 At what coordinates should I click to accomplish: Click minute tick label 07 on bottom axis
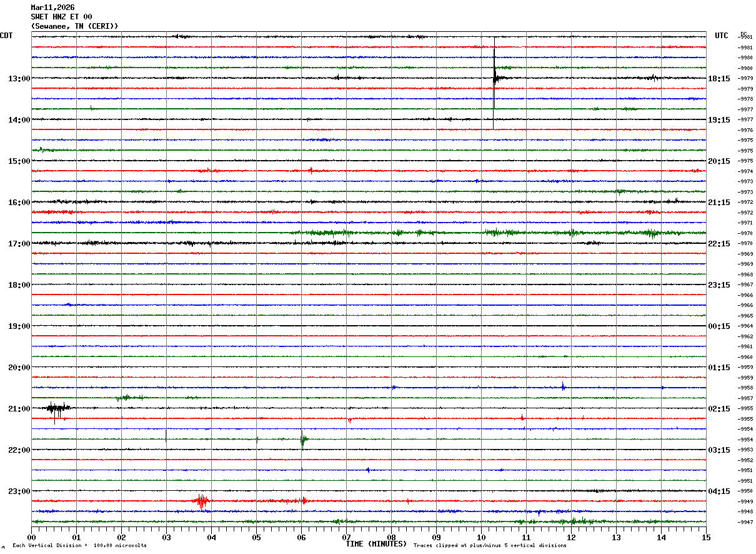coord(346,537)
